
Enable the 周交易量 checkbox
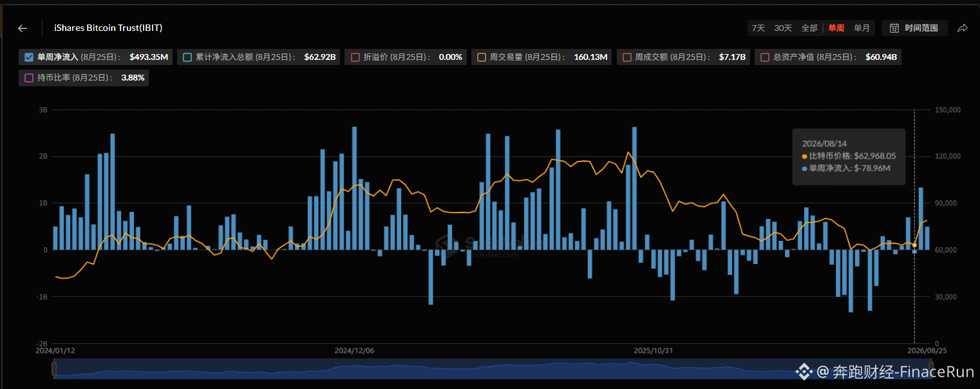pos(482,57)
